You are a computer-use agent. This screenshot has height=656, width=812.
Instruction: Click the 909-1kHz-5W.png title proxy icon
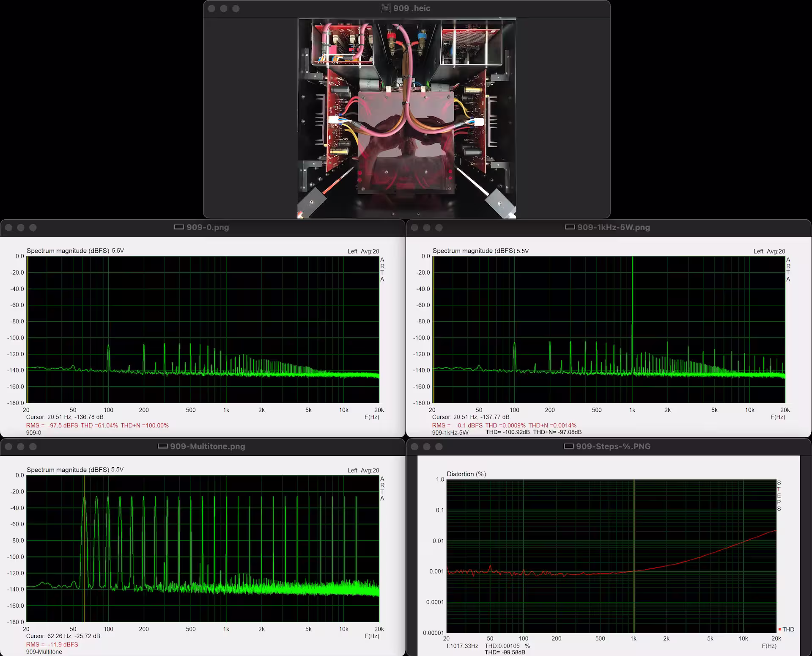click(x=570, y=227)
